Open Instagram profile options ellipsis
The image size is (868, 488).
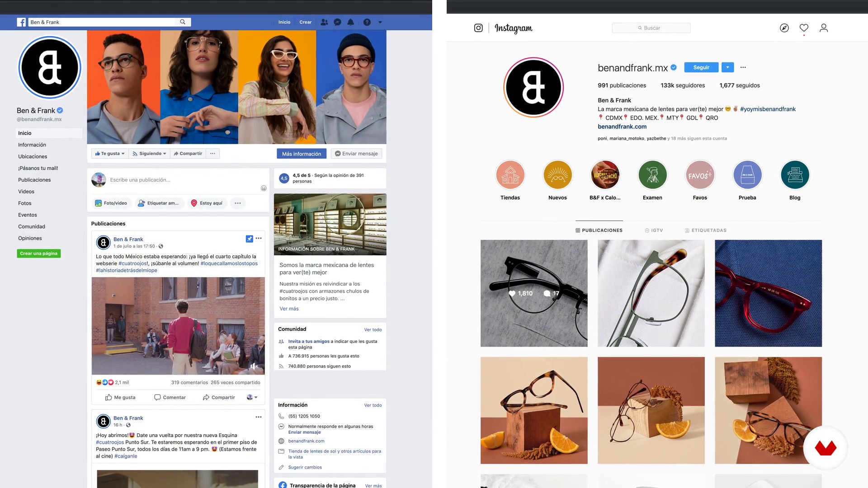pyautogui.click(x=743, y=67)
